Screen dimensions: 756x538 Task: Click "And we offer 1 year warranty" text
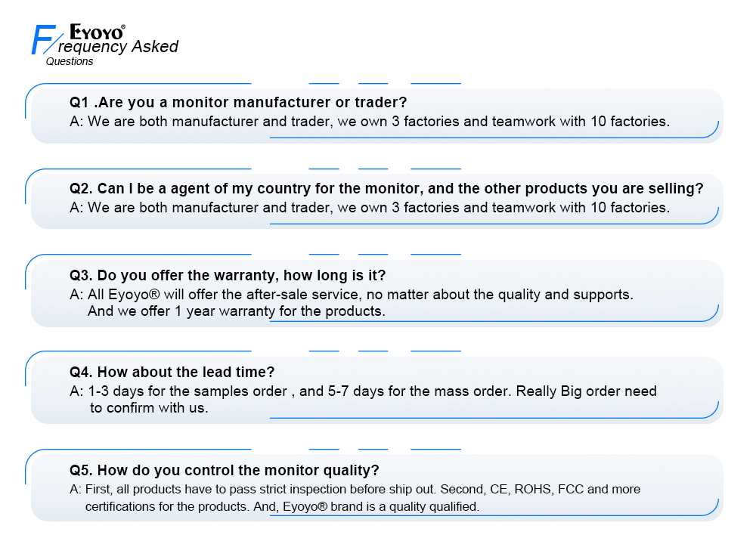tap(236, 311)
